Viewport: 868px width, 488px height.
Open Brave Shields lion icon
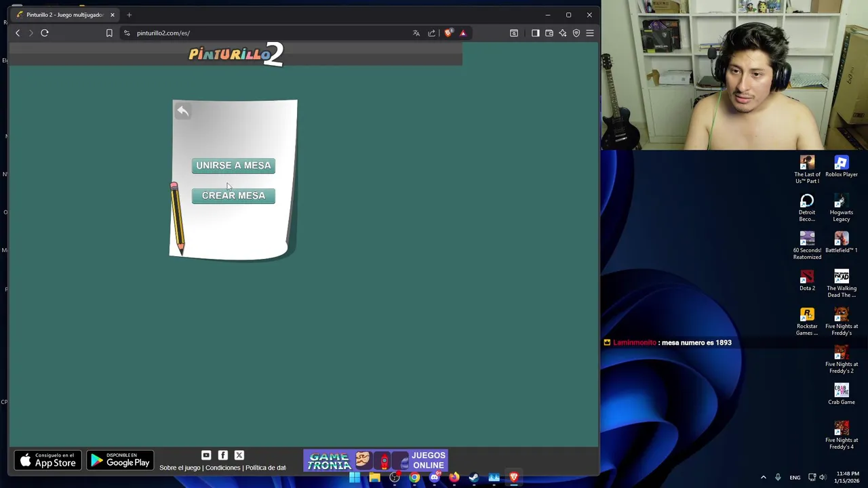448,33
